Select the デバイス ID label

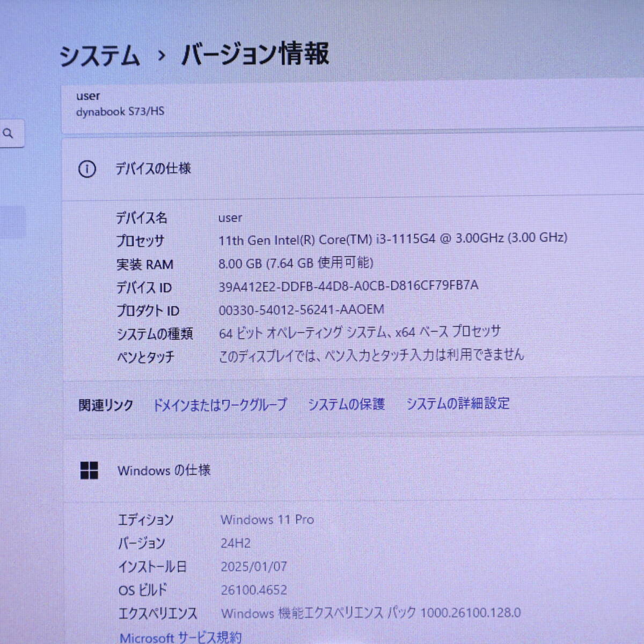pos(144,288)
